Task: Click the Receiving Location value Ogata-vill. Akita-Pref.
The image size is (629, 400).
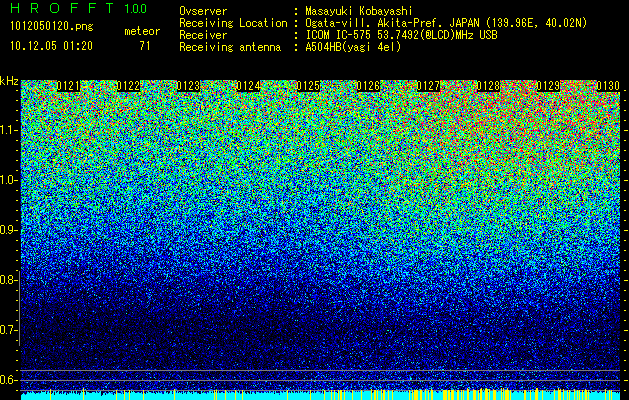Action: point(375,23)
